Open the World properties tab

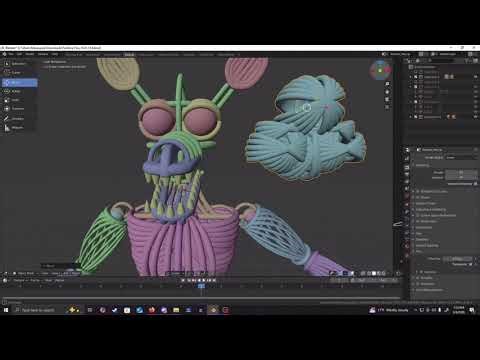point(407,189)
